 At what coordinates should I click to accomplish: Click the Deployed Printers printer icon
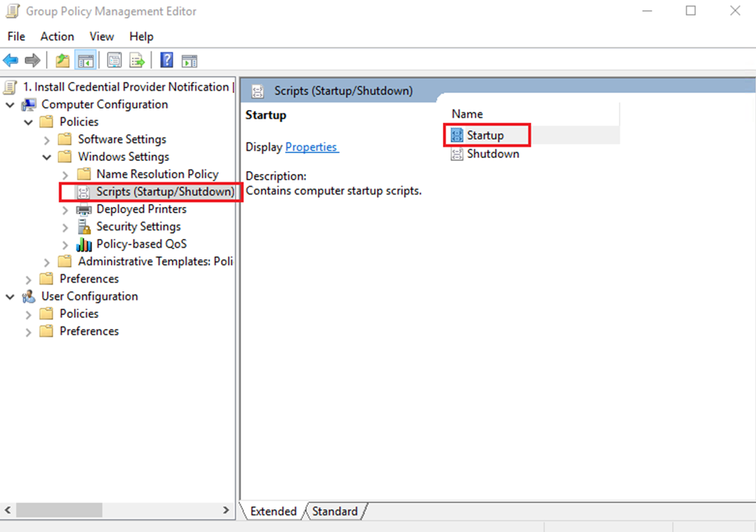(x=84, y=209)
